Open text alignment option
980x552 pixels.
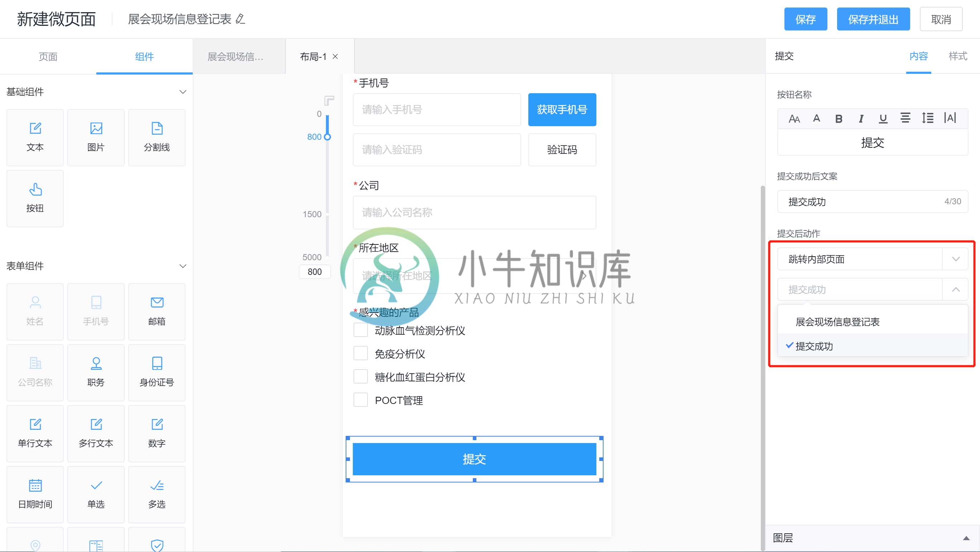(905, 118)
